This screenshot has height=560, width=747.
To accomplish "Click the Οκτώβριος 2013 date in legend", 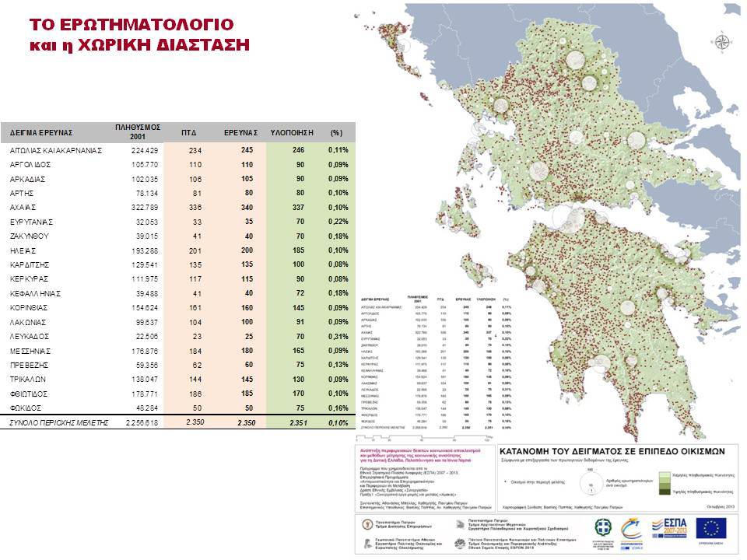I will coord(721,506).
